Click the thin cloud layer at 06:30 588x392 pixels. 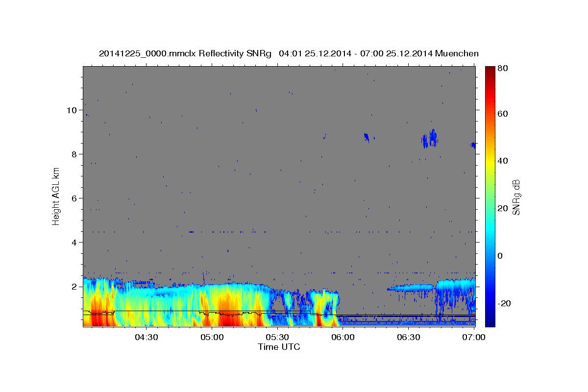[410, 288]
